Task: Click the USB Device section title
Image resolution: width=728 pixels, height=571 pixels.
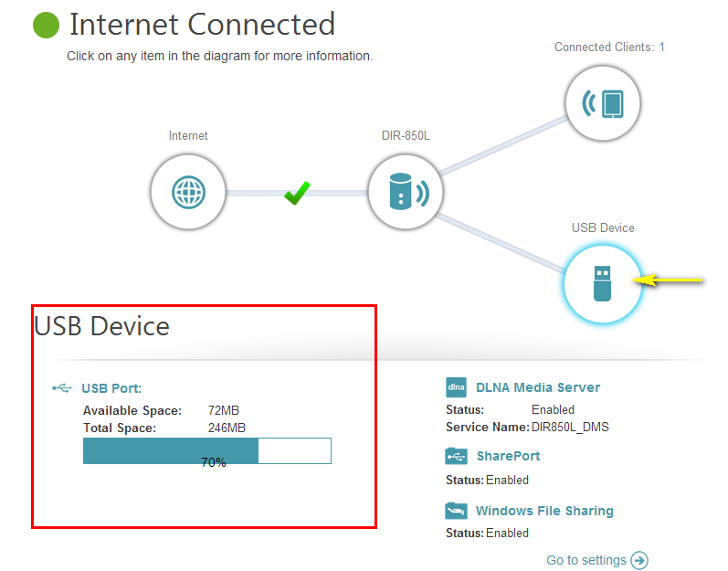Action: [x=102, y=325]
